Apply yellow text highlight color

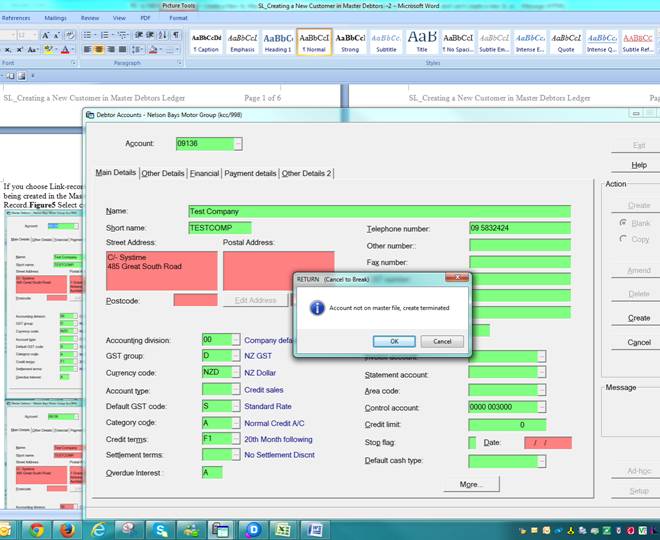[50, 50]
